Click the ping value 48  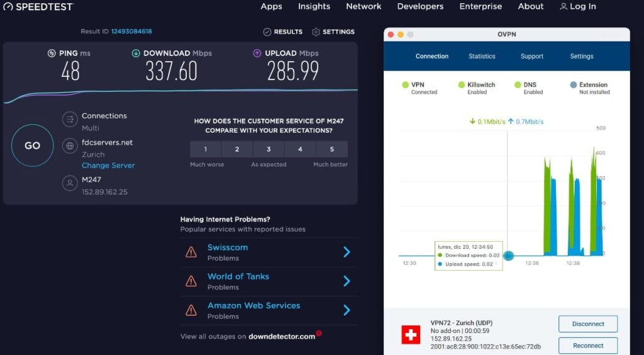pos(70,71)
